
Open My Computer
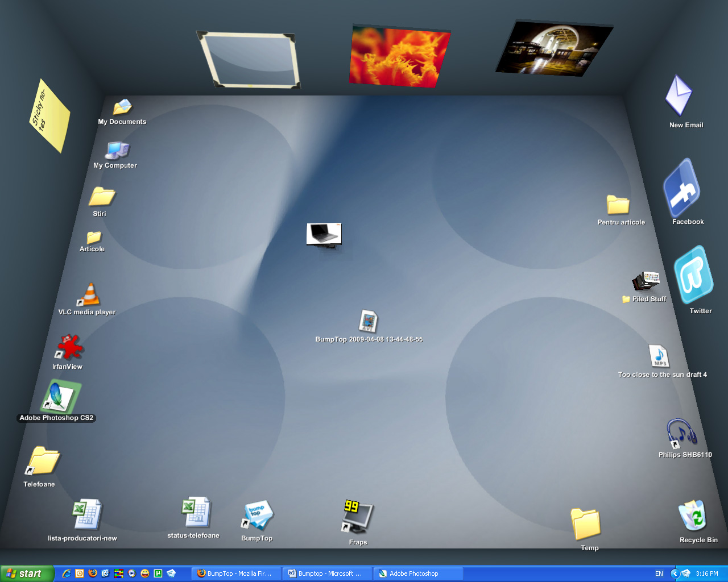coord(116,149)
